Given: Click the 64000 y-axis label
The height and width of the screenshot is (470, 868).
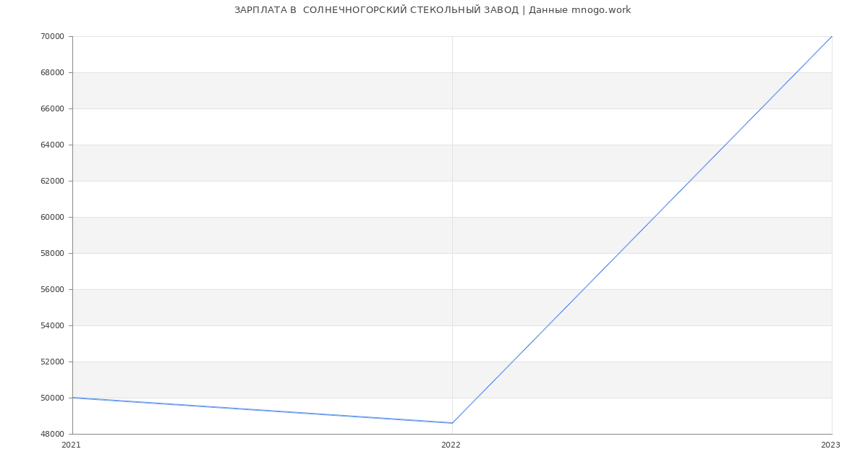Looking at the screenshot, I should [x=52, y=145].
